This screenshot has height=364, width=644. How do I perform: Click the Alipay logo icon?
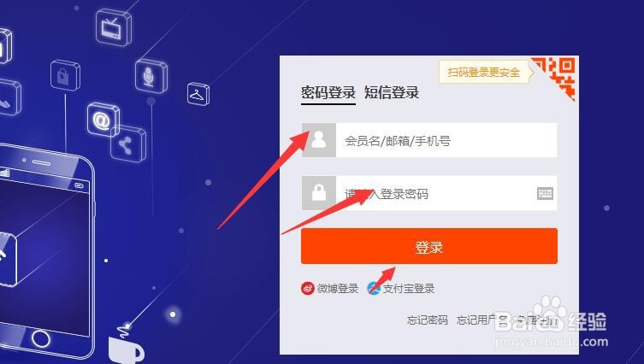pos(374,289)
